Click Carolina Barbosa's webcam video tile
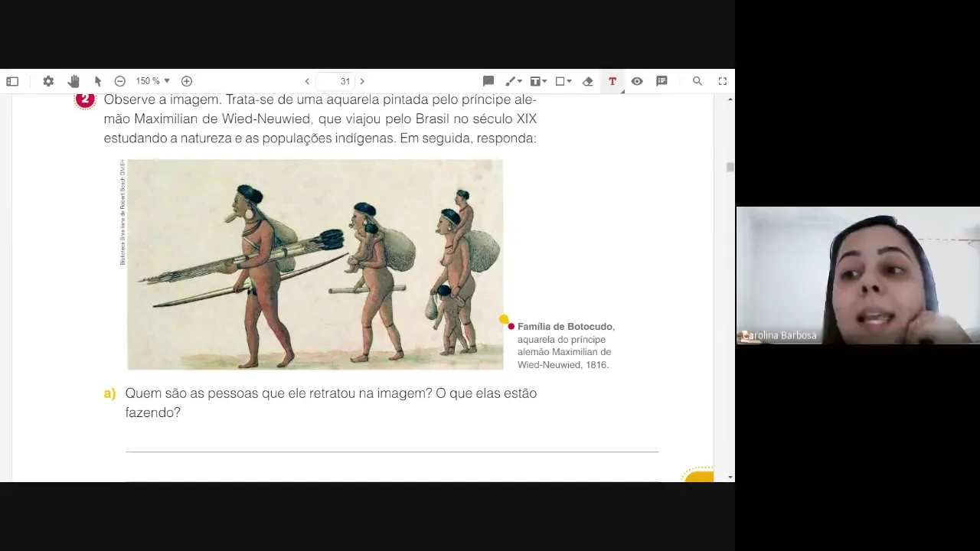This screenshot has height=551, width=980. 858,275
